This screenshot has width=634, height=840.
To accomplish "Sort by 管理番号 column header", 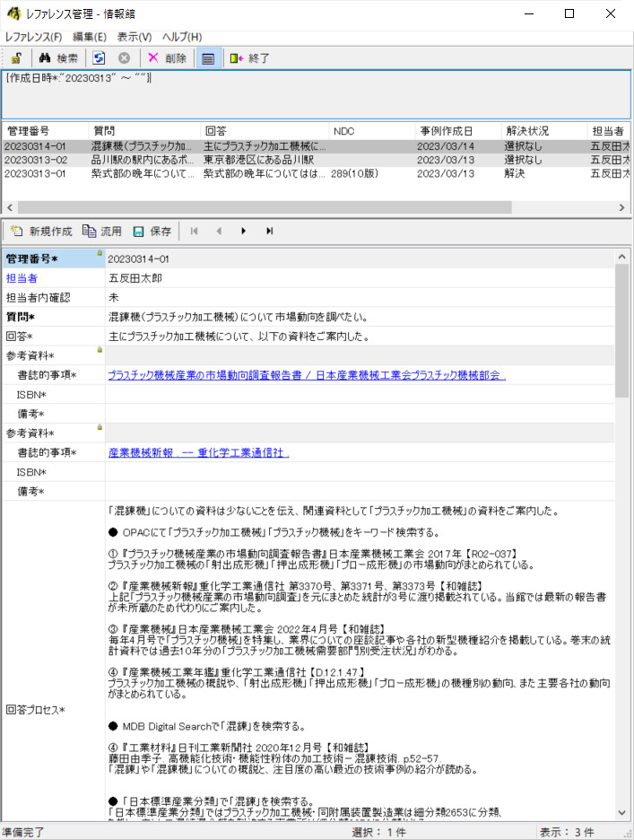I will [x=45, y=131].
